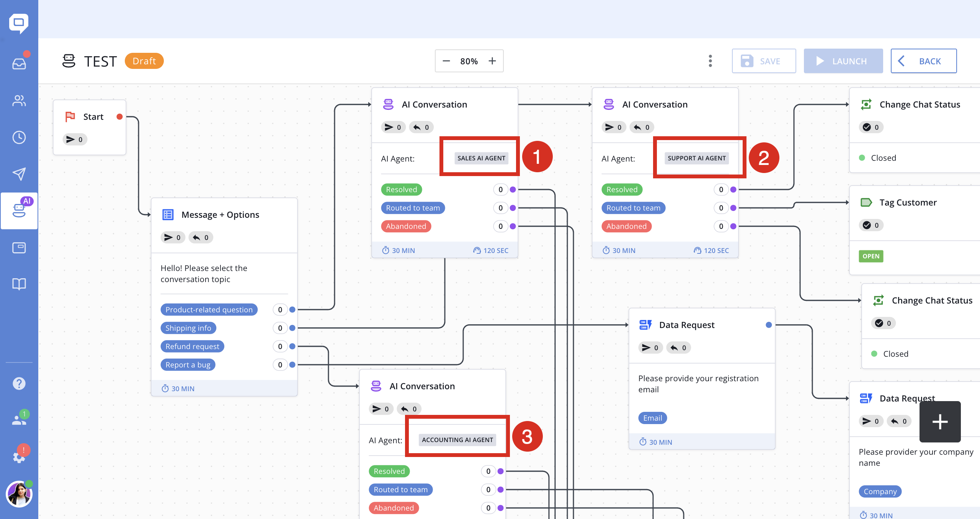The width and height of the screenshot is (980, 519).
Task: Click the OPEN tag in Tag Customer
Action: 871,256
